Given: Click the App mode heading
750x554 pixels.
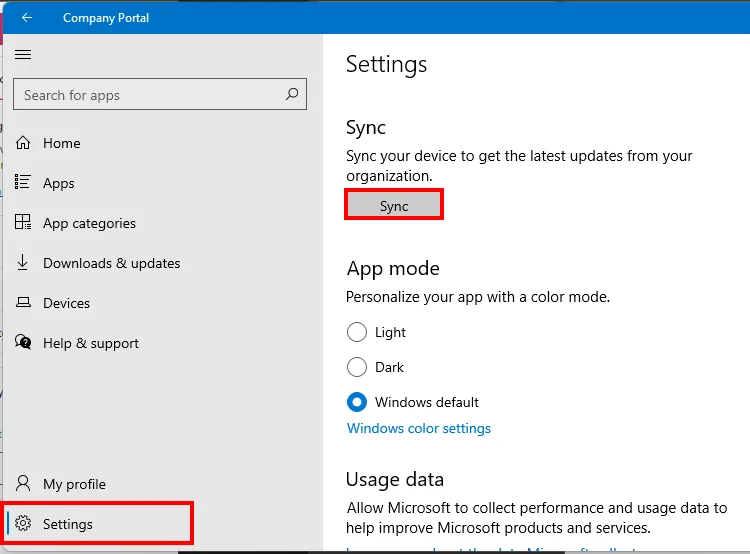Looking at the screenshot, I should [x=393, y=268].
